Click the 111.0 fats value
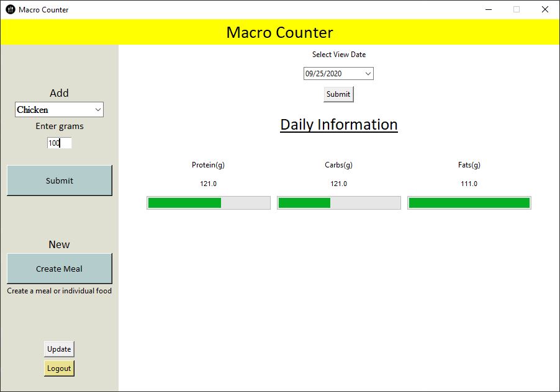Viewport: 560px width, 392px height. 469,184
